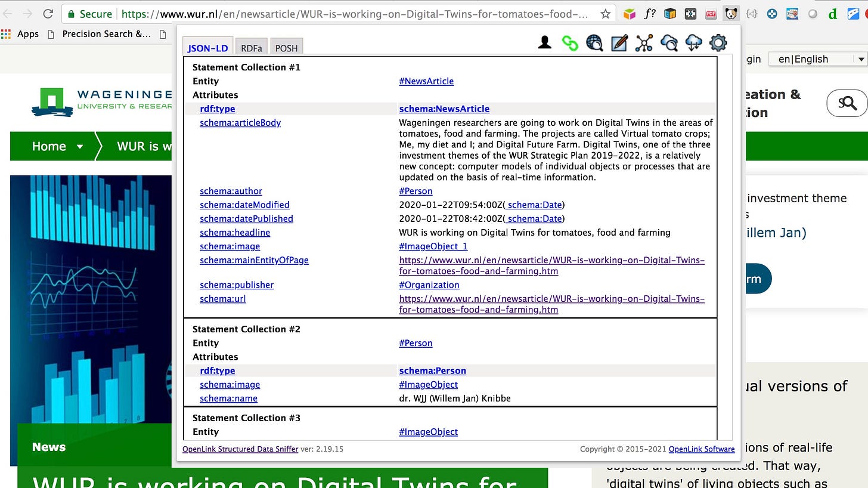
Task: Open the pencil edit annotation icon
Action: click(x=619, y=42)
